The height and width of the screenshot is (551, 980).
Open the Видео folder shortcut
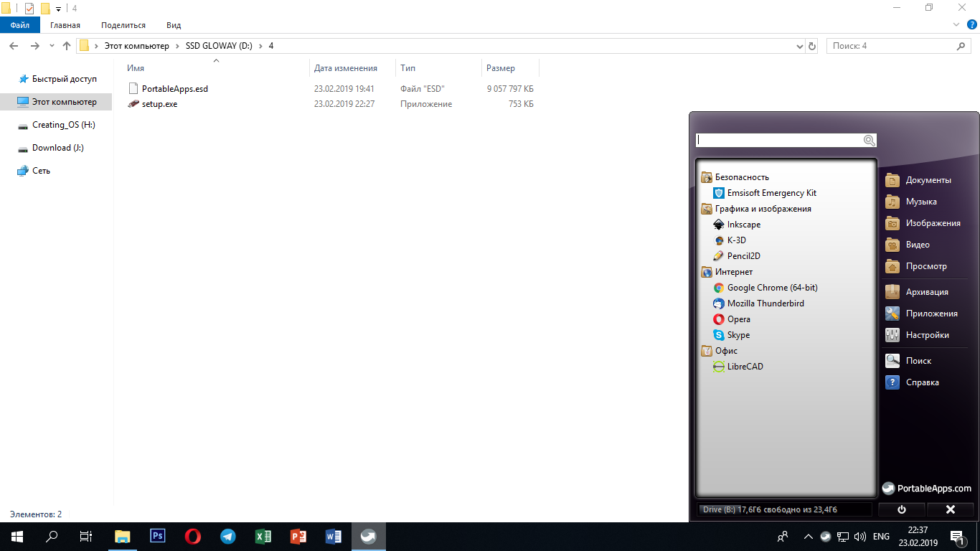[908, 245]
